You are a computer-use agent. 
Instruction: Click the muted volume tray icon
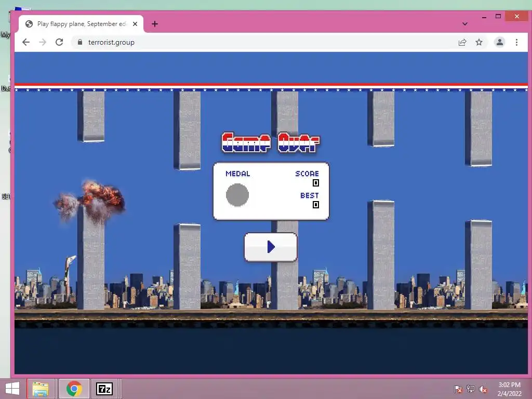pos(483,389)
